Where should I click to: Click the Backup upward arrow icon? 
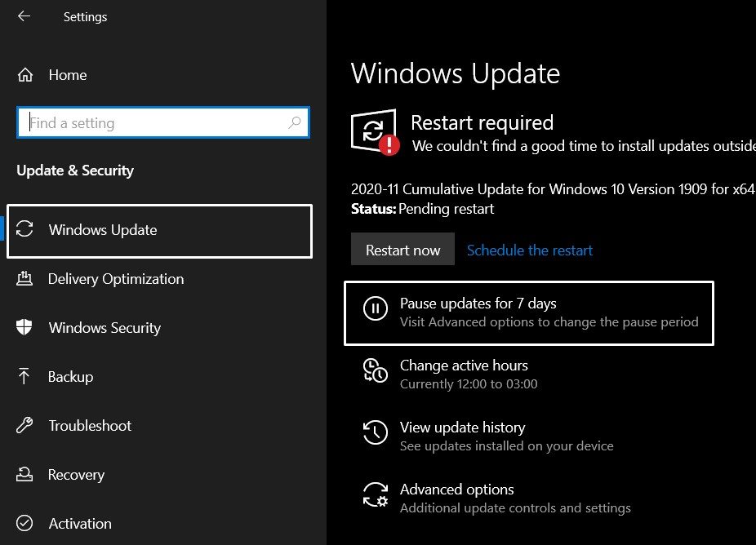tap(24, 376)
